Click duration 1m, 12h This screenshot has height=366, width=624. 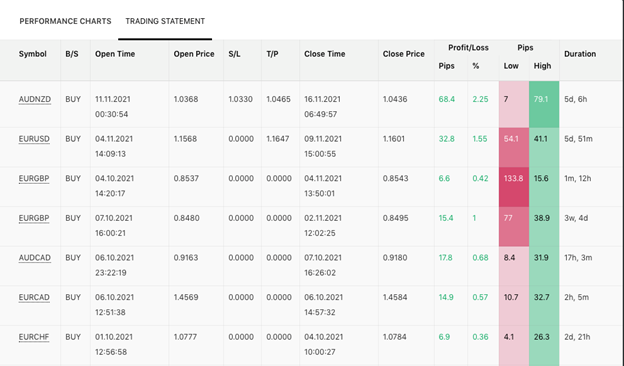[578, 178]
